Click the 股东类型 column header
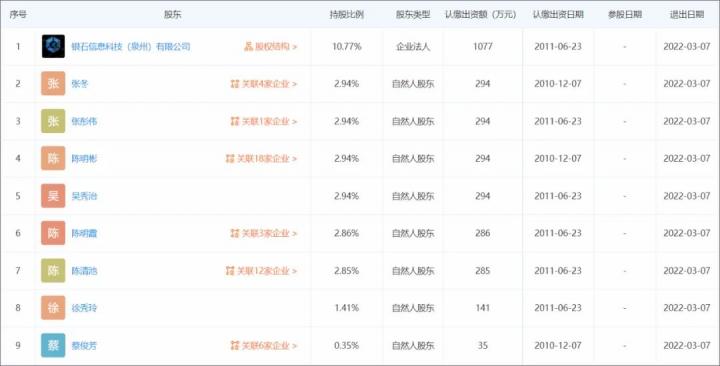 pos(413,14)
